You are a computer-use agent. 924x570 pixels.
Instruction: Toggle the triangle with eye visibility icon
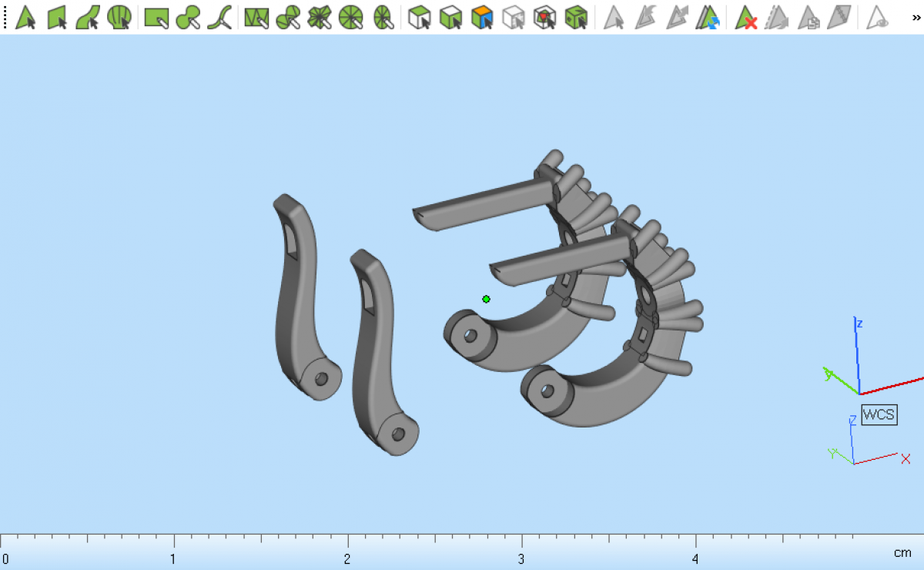(877, 17)
